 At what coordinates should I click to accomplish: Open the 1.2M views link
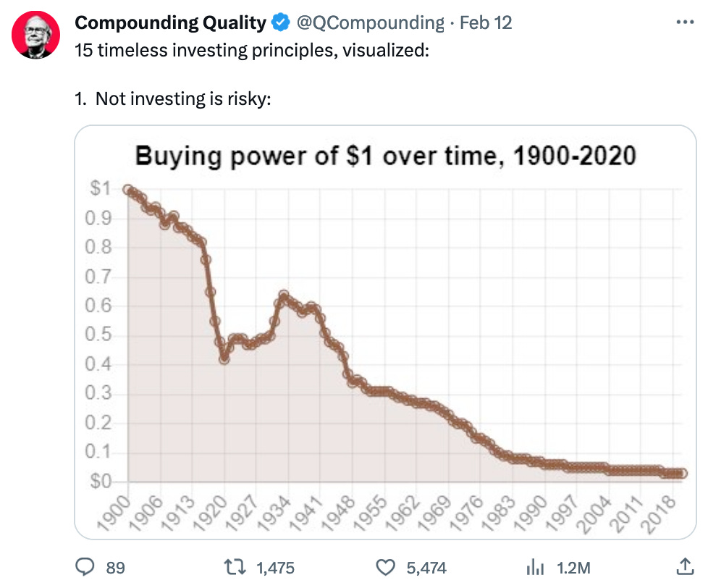573,569
